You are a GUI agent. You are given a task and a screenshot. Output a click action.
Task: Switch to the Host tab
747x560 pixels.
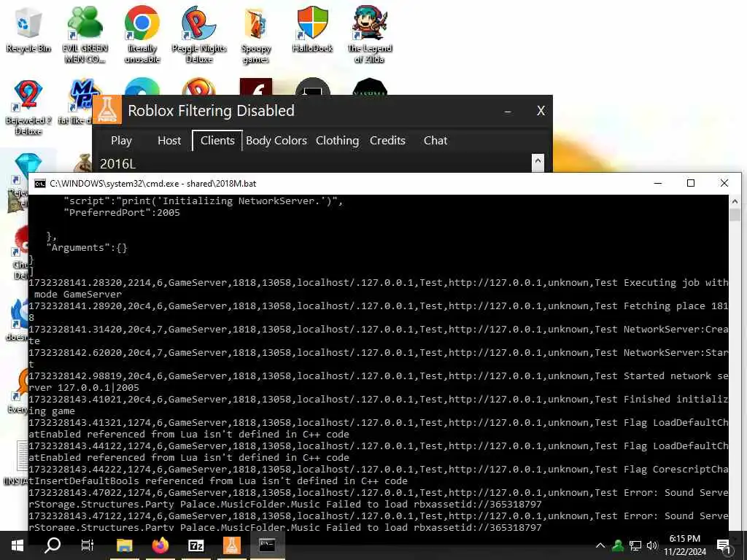point(169,141)
